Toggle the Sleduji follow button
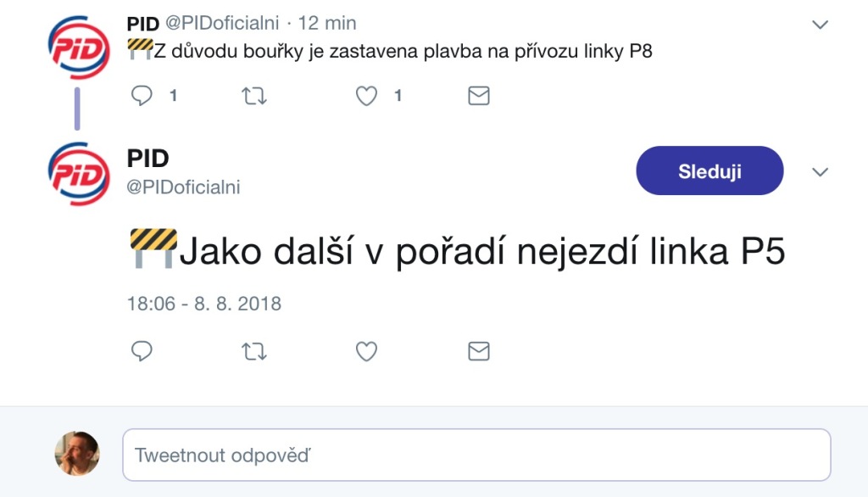The image size is (868, 497). (709, 170)
